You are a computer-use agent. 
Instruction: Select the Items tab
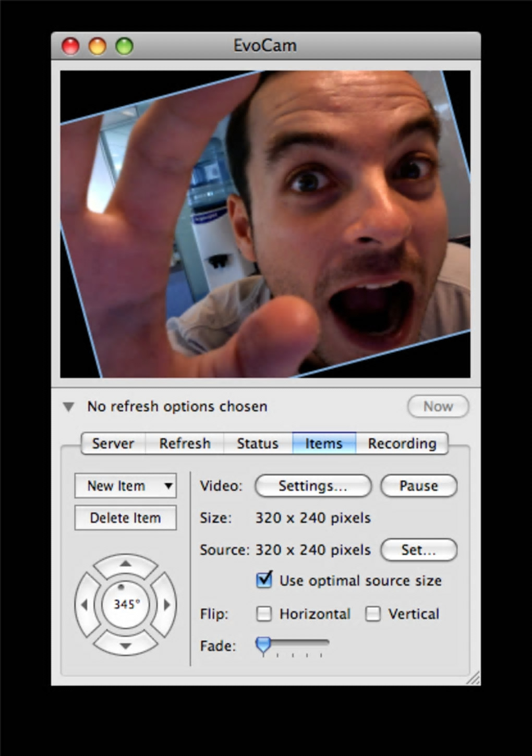coord(324,443)
